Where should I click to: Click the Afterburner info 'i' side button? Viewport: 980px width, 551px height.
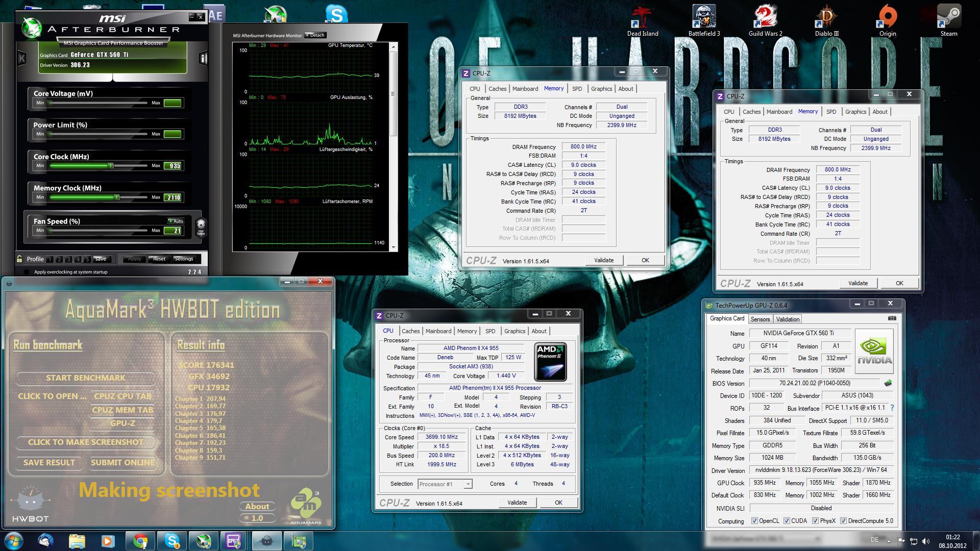(x=203, y=58)
